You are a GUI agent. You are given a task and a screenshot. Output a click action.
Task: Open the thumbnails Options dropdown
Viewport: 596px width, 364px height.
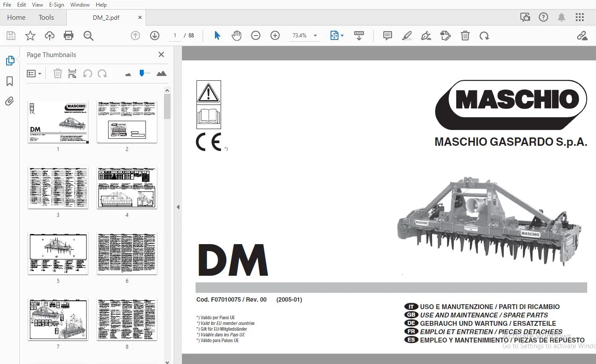coord(34,74)
